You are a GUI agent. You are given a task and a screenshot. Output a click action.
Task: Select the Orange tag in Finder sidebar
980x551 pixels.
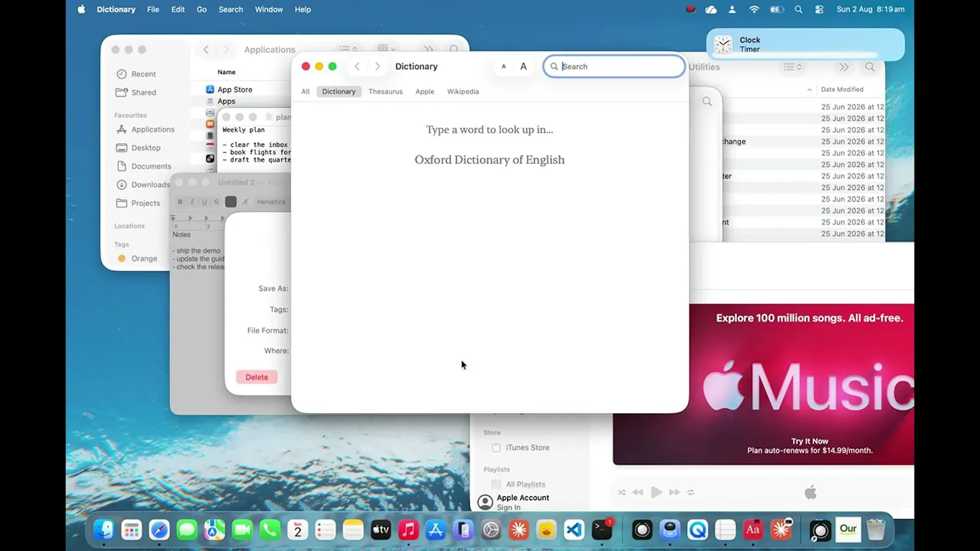point(144,258)
